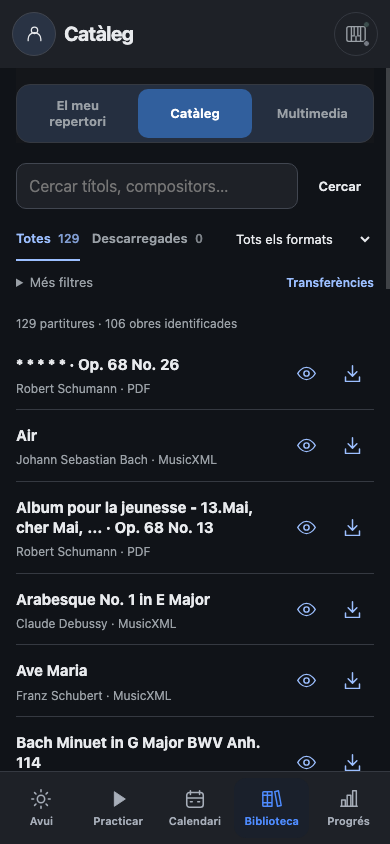Open the Progrés bar chart section
This screenshot has width=390, height=844.
349,807
